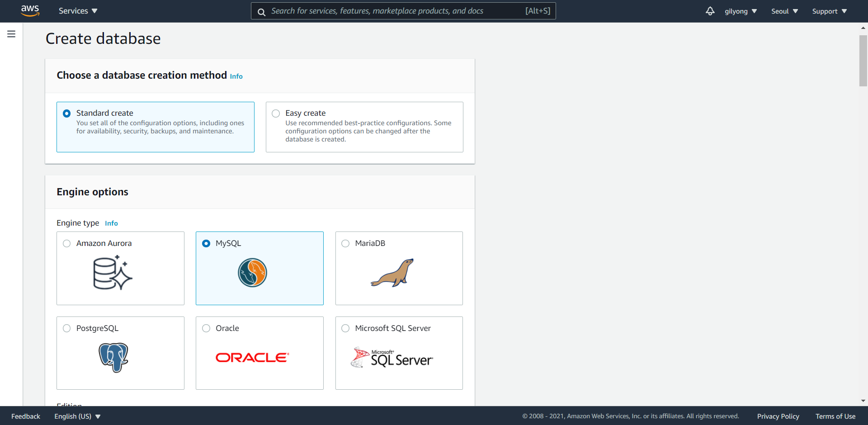Screen dimensions: 868x425
Task: Click the Amazon Aurora database icon
Action: point(113,273)
